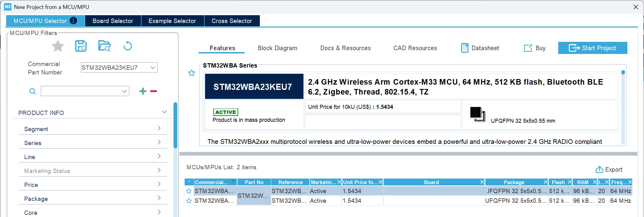644x217 pixels.
Task: Open the search field dropdown arrow
Action: [x=124, y=91]
